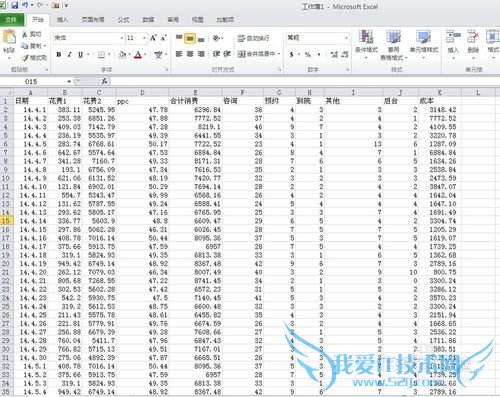
Task: Open the Font dialog launcher
Action: coord(166,69)
